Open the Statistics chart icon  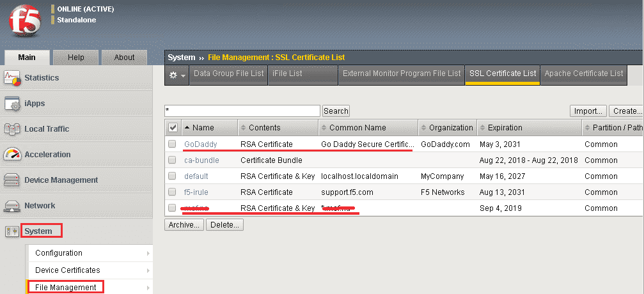(x=12, y=77)
